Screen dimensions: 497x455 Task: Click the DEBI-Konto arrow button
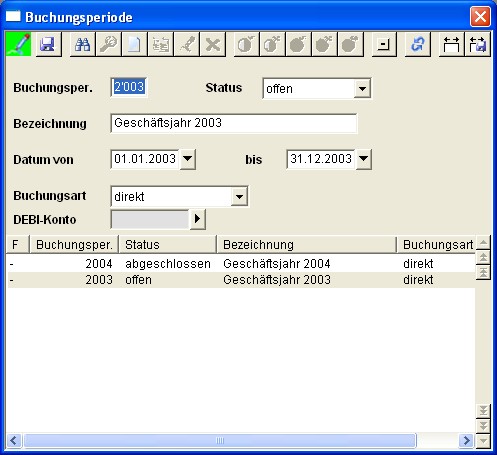(x=197, y=219)
